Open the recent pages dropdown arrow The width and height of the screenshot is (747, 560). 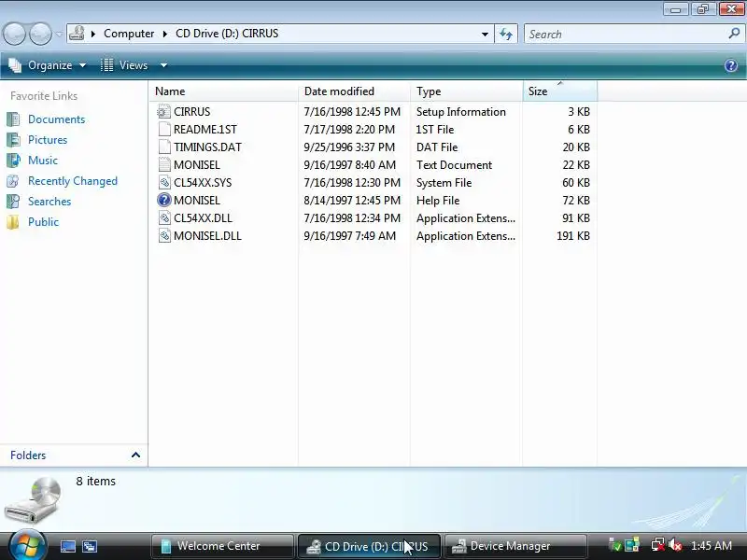59,34
